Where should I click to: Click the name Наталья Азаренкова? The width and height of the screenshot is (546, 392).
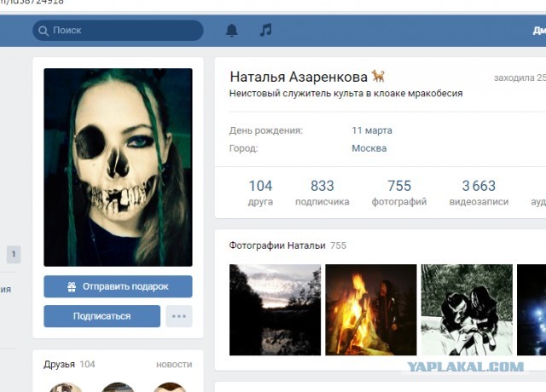coord(299,77)
